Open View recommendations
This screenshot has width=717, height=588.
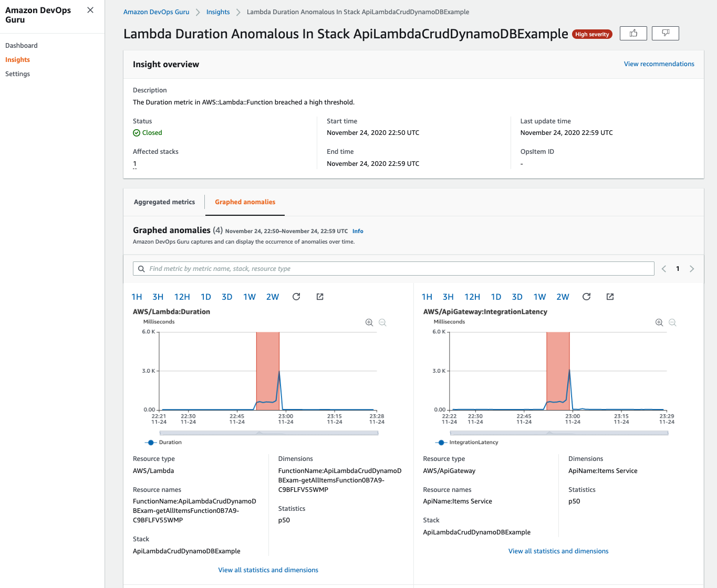(x=659, y=64)
